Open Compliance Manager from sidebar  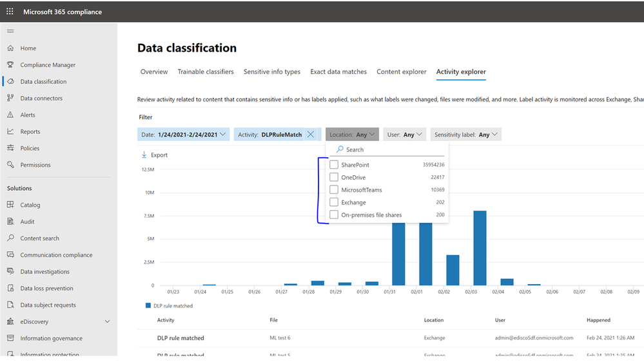pos(48,64)
